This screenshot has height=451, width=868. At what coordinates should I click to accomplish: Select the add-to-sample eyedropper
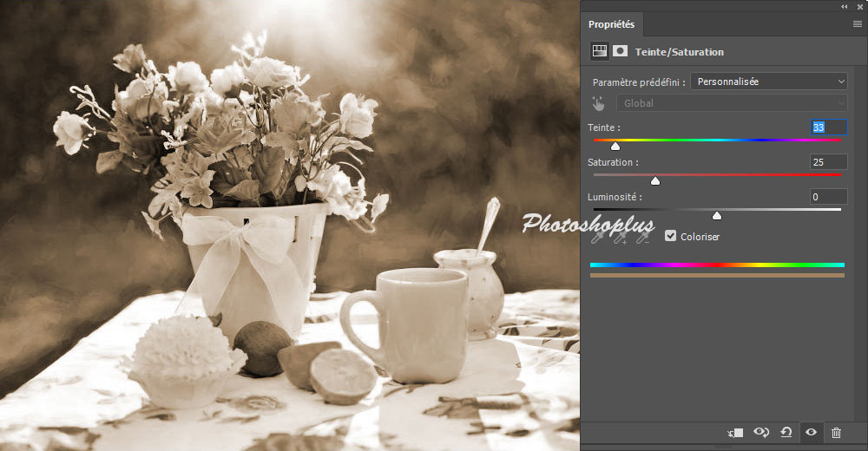pos(620,236)
